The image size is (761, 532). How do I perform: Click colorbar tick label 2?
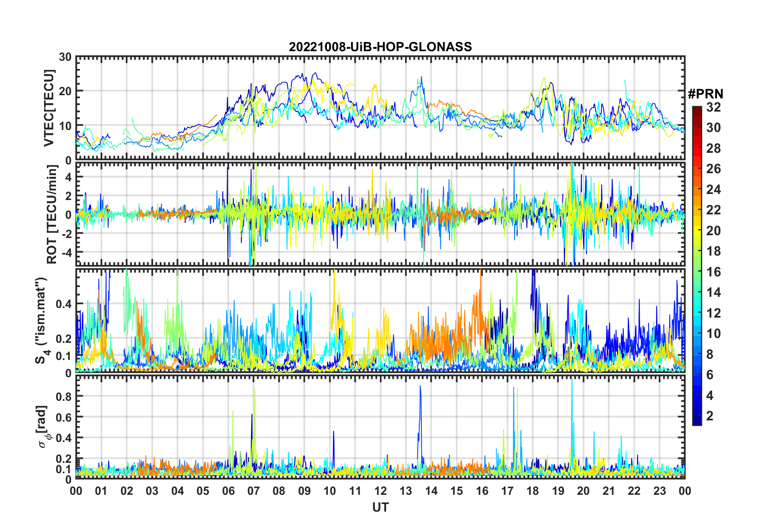coord(710,416)
